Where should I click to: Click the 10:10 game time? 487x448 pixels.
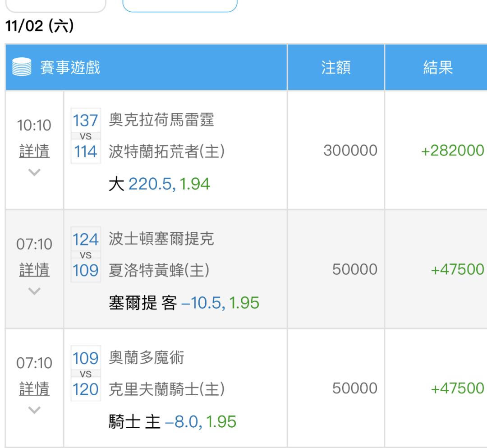[x=34, y=125]
